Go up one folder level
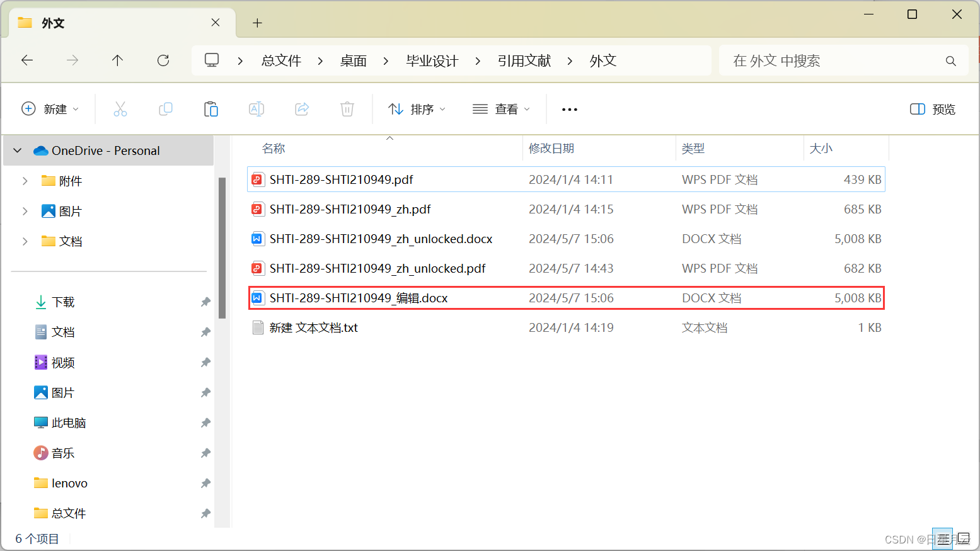980x551 pixels. pyautogui.click(x=117, y=60)
